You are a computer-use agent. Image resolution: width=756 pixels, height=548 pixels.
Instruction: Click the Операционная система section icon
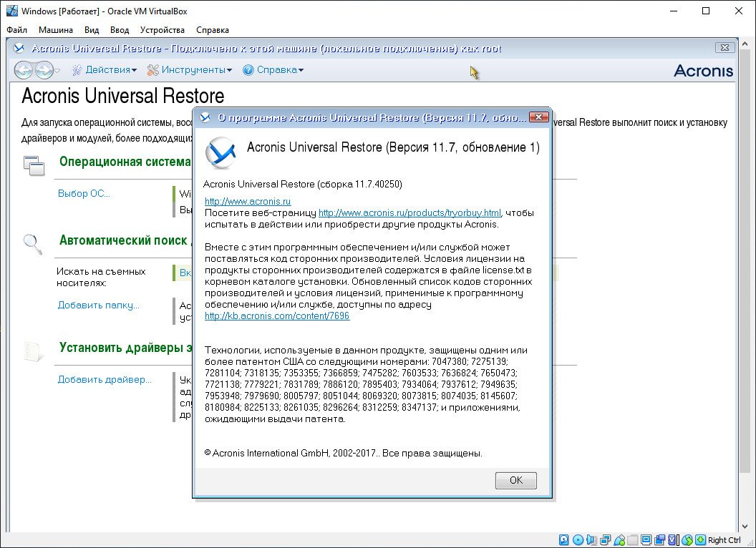click(34, 165)
